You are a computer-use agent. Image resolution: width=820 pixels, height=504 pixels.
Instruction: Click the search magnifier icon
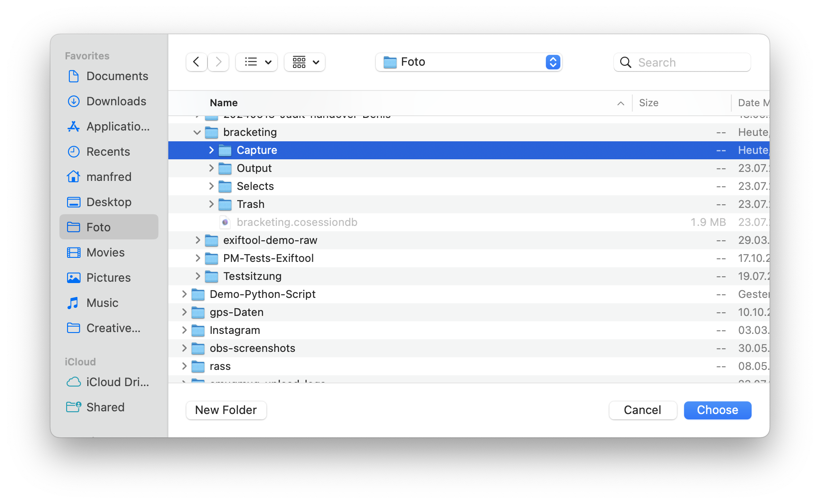[x=626, y=62]
